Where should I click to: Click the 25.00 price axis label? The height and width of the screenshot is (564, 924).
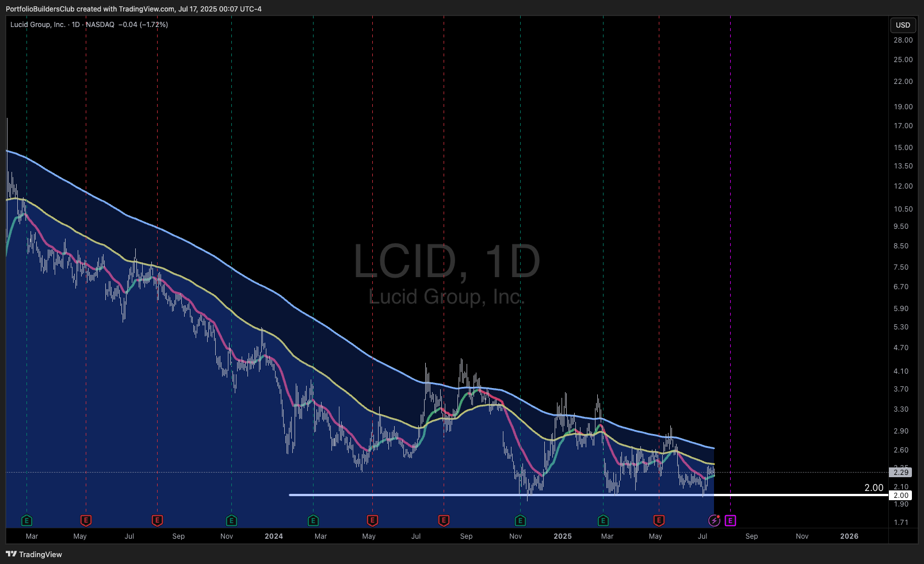[903, 60]
